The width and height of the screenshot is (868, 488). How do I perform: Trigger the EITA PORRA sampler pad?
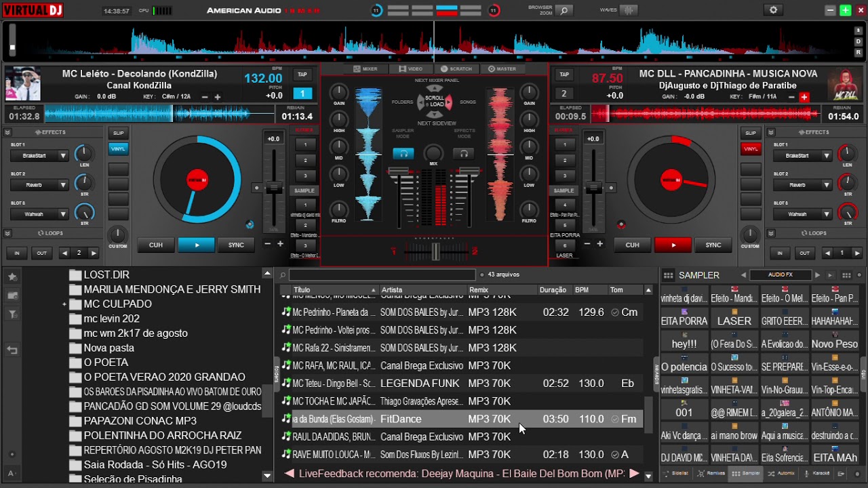(684, 318)
